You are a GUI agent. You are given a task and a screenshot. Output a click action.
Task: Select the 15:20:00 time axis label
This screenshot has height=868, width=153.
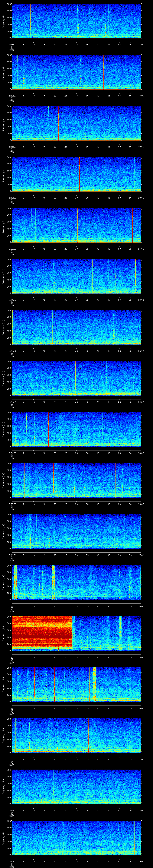point(12,249)
